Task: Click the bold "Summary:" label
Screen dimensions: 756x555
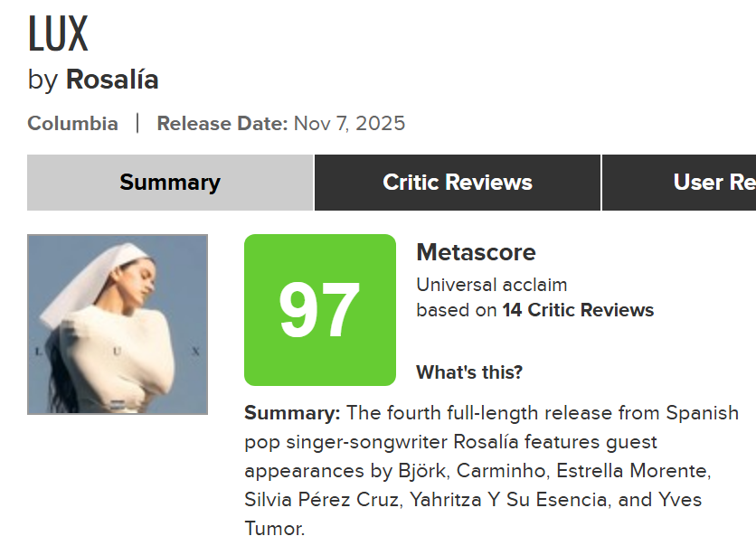Action: click(x=292, y=414)
